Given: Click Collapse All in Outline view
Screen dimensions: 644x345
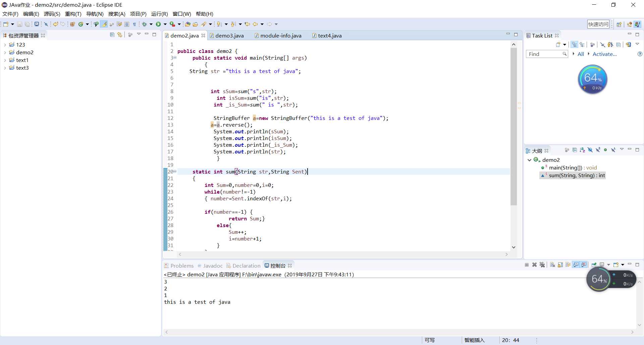Looking at the screenshot, I should coord(575,150).
